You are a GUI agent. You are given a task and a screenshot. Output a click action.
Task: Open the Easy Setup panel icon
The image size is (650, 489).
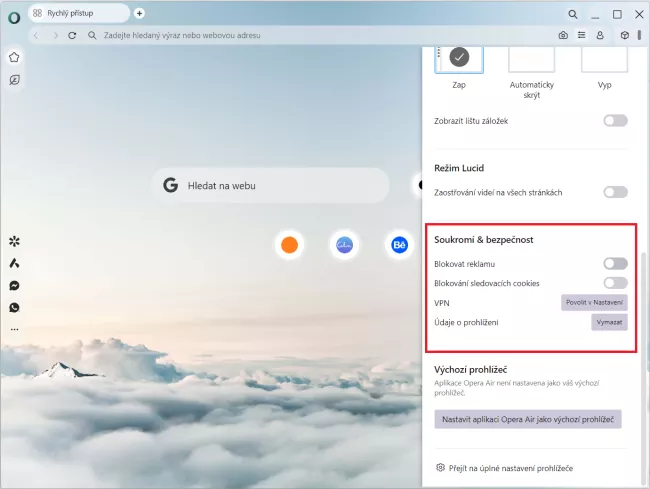pos(581,35)
